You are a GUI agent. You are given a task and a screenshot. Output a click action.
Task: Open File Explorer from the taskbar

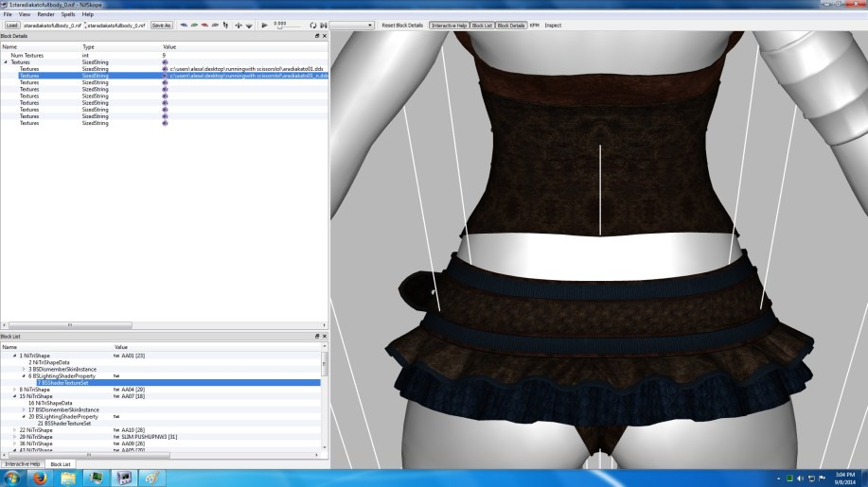point(69,478)
